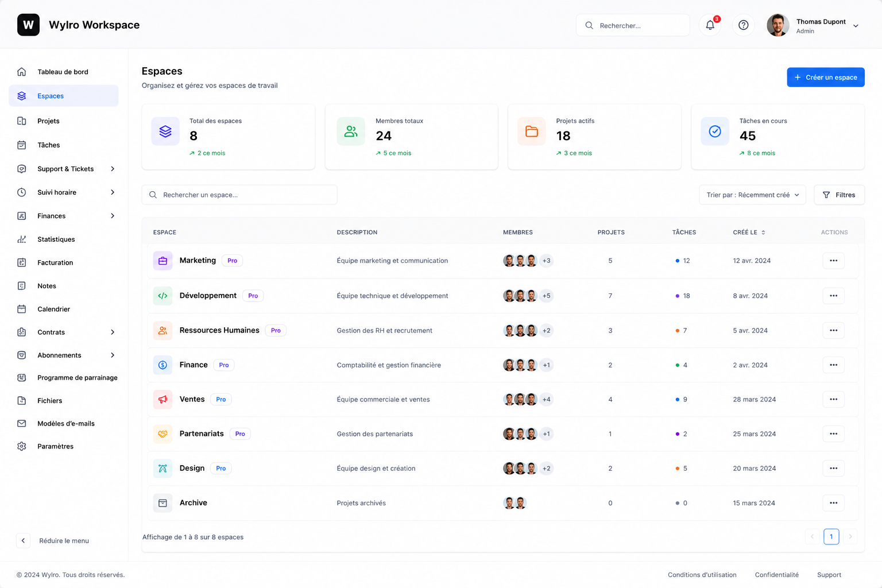The width and height of the screenshot is (882, 588).
Task: Click the Archive space name
Action: click(x=194, y=503)
